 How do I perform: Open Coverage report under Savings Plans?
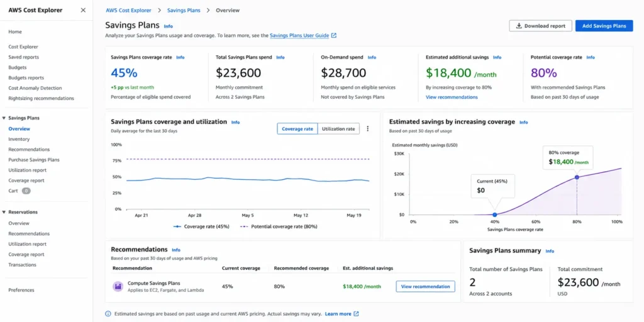[x=26, y=180]
